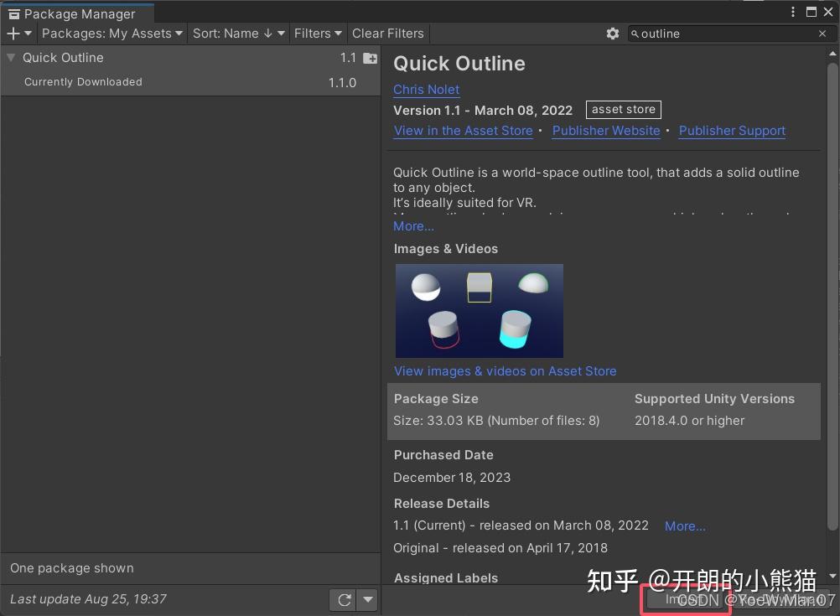Collapse the Quick Outline package entry
The height and width of the screenshot is (616, 840).
10,58
